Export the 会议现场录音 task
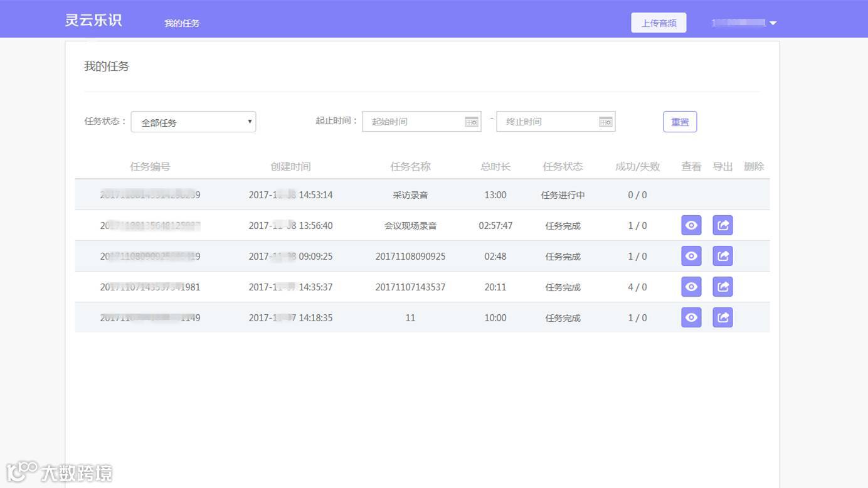The height and width of the screenshot is (488, 868). pos(722,225)
